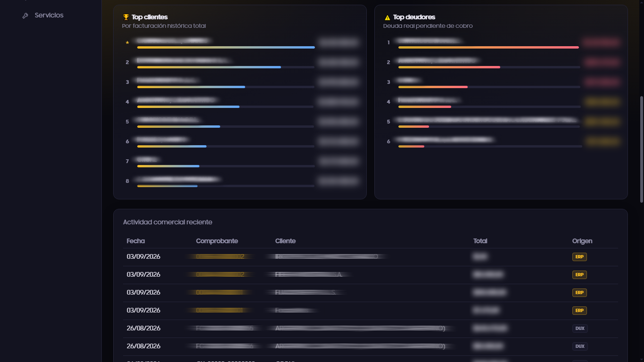This screenshot has height=362, width=644.
Task: Select the Top deudores heading
Action: click(414, 17)
